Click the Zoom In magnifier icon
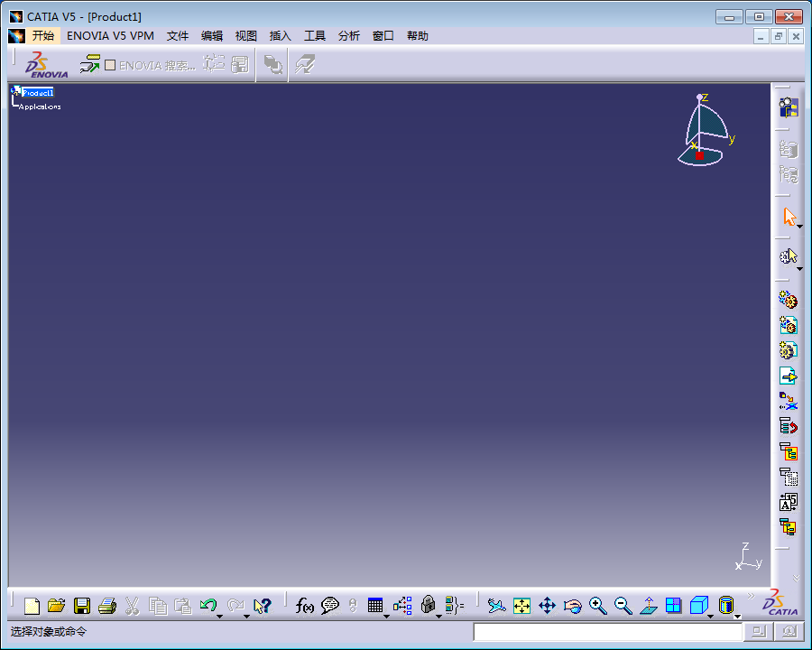The image size is (812, 650). point(598,606)
